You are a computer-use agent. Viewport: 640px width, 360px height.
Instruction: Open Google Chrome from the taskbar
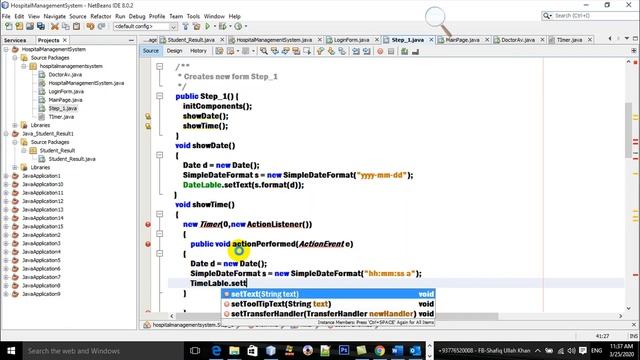point(380,351)
